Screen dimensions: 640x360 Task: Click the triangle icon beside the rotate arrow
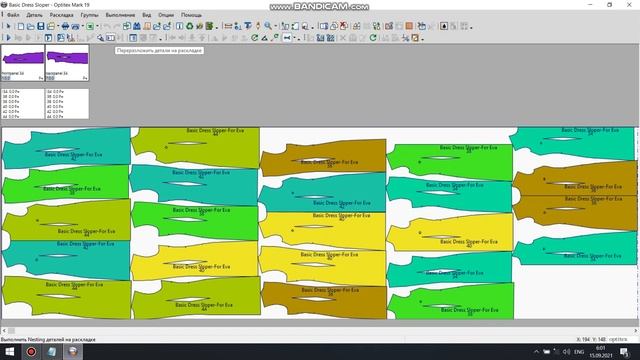(264, 38)
